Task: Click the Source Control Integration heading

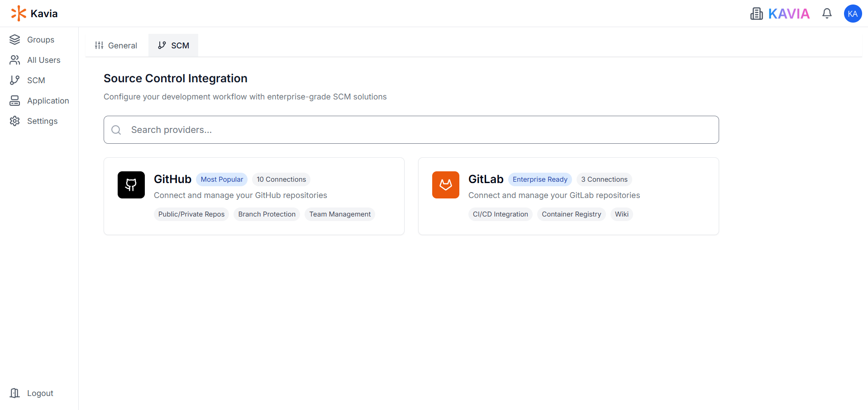Action: [176, 78]
